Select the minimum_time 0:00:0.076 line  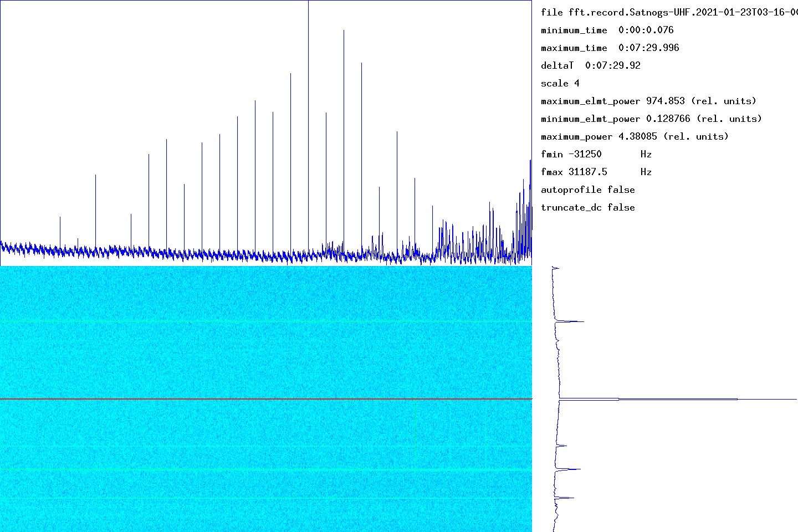point(607,30)
